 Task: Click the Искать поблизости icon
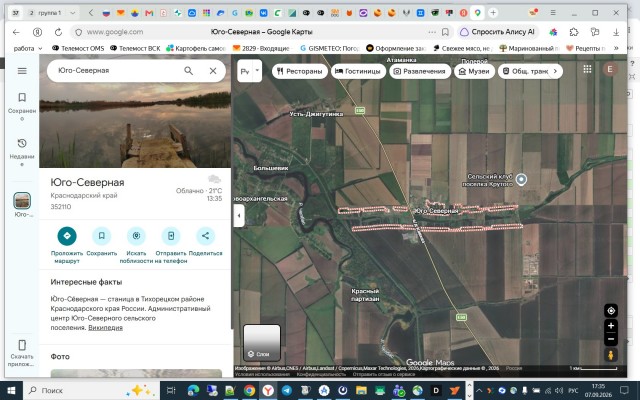[x=136, y=236]
